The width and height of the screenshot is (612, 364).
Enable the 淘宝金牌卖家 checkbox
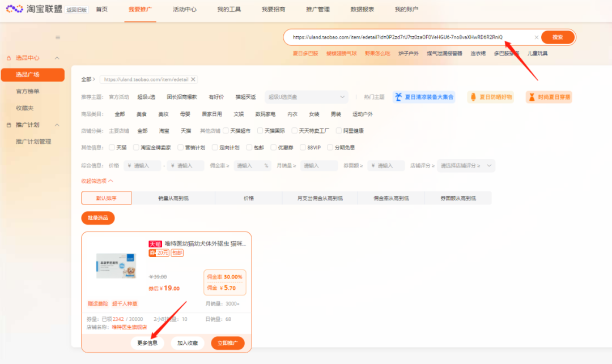(136, 148)
